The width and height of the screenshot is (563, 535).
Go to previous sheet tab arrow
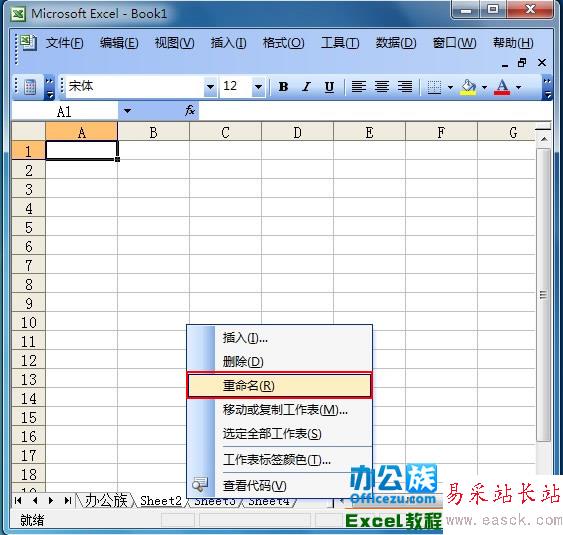coord(35,500)
